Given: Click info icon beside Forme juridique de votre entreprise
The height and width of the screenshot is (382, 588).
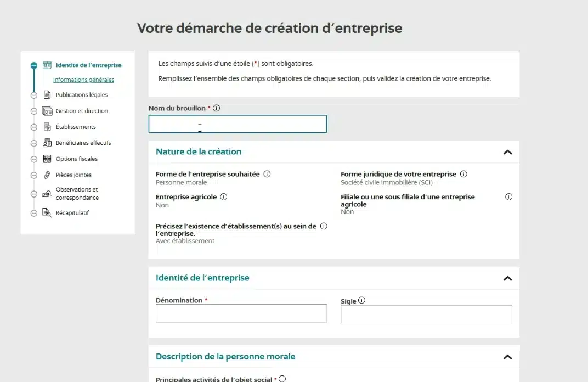Looking at the screenshot, I should point(463,174).
